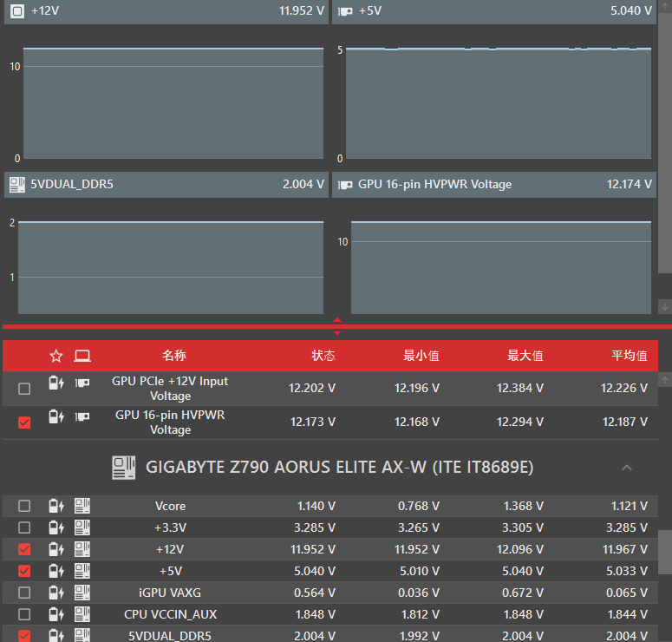Screen dimensions: 672x642
Task: Click the star favorites column header icon
Action: [x=56, y=356]
